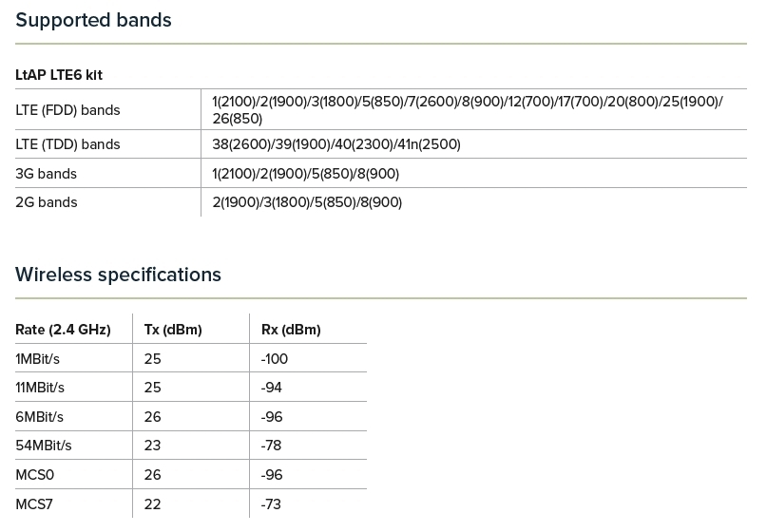Click the Supported bands heading
The width and height of the screenshot is (767, 532).
click(93, 20)
